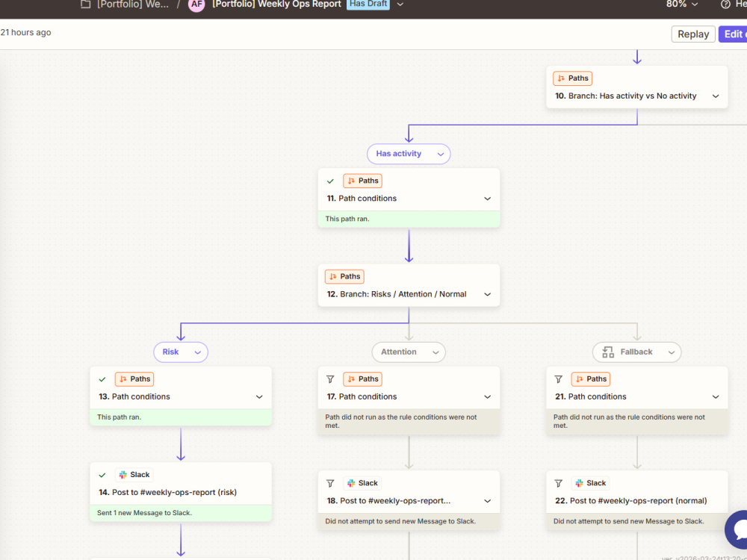747x560 pixels.
Task: Expand step 11 Path conditions chevron
Action: (487, 199)
